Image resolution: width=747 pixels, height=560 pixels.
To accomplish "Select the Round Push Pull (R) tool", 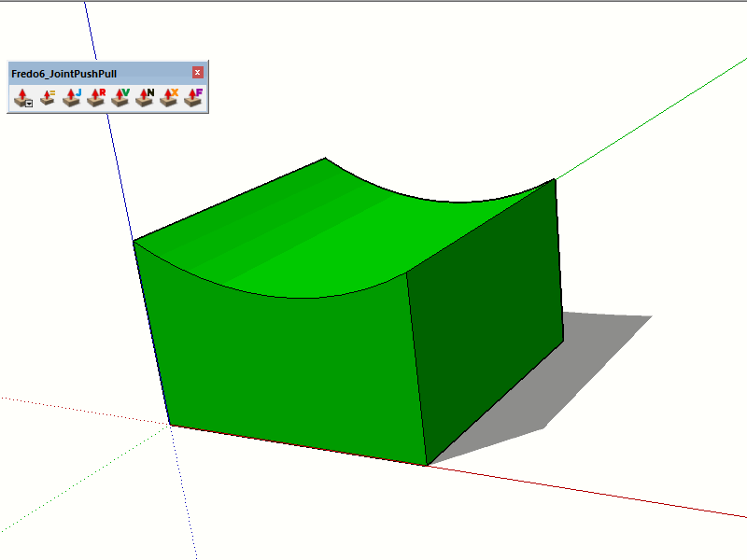I will (96, 97).
